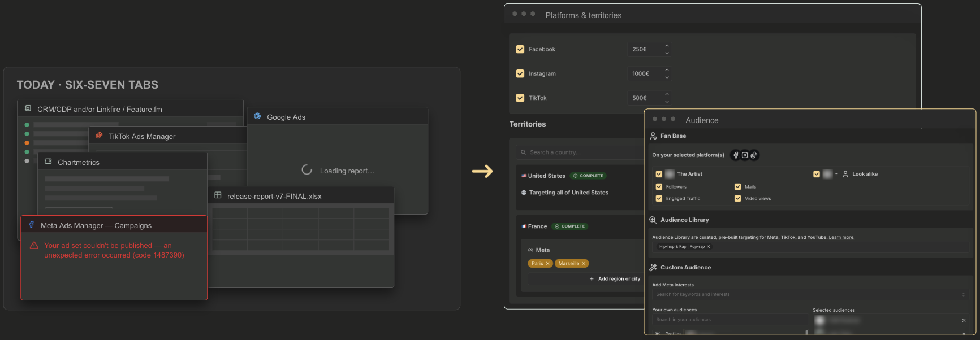This screenshot has height=340, width=980.
Task: Click the Instagram platform icon in Audience
Action: tap(745, 155)
